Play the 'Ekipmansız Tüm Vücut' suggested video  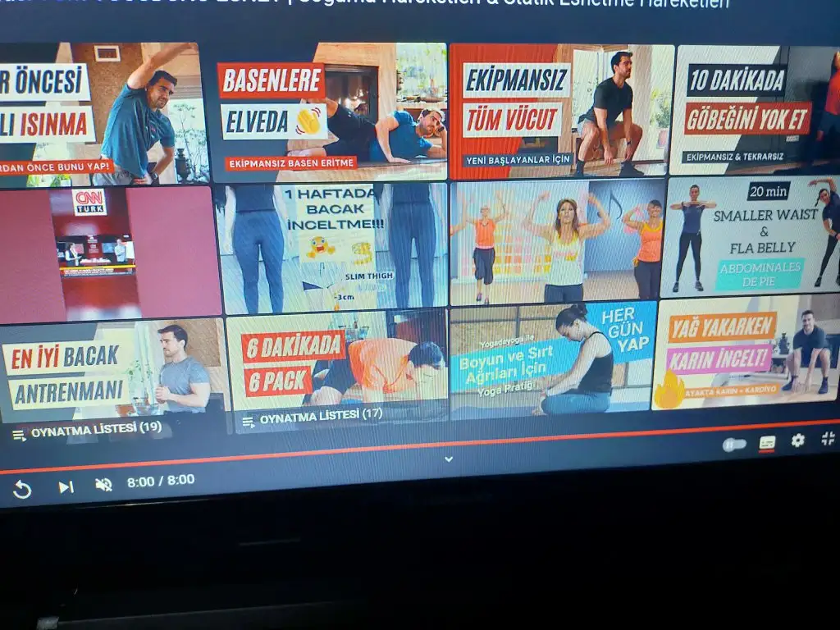tap(560, 111)
